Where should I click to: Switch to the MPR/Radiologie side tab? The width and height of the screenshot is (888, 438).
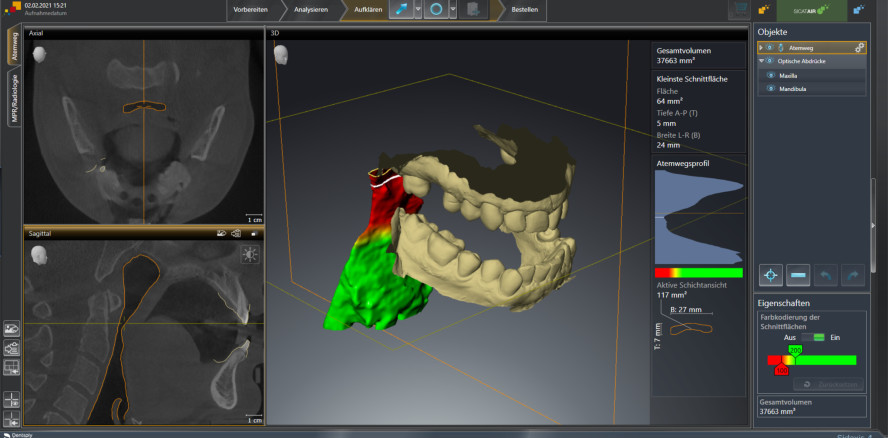coord(14,99)
